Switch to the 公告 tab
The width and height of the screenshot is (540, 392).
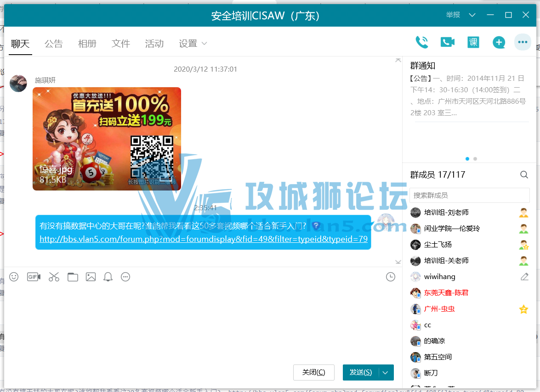click(x=53, y=44)
